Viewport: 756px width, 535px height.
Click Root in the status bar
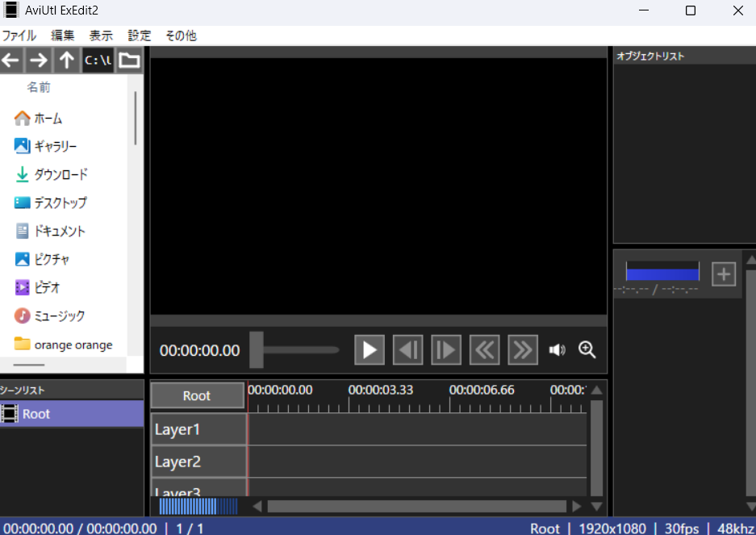[545, 529]
